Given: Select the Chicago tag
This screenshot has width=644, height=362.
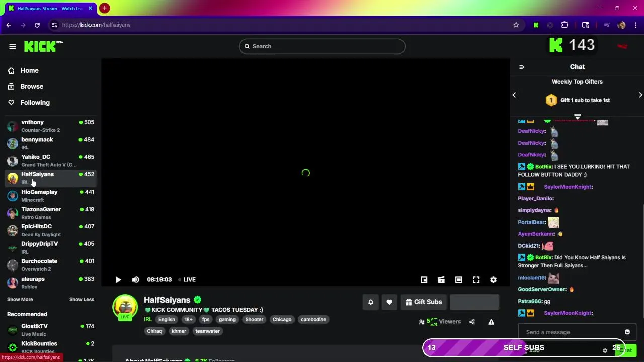Looking at the screenshot, I should [282, 320].
